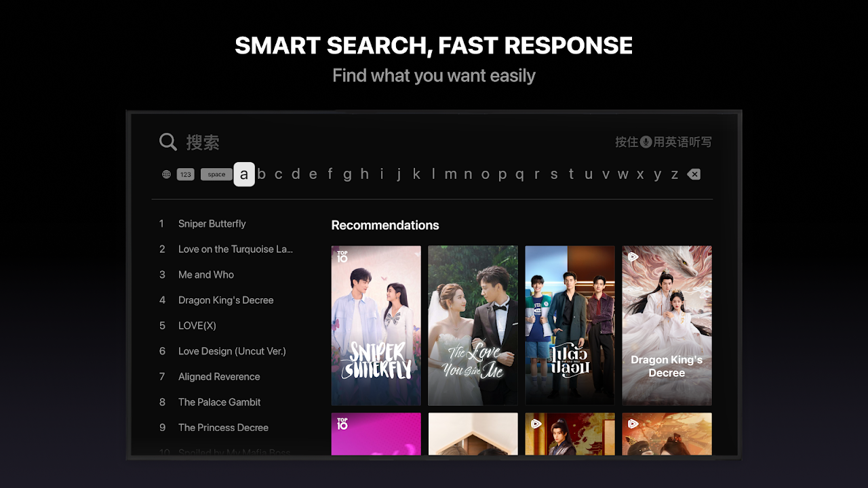Click the play badge on Dragon King's Decree poster
Image resolution: width=868 pixels, height=488 pixels.
pos(633,257)
